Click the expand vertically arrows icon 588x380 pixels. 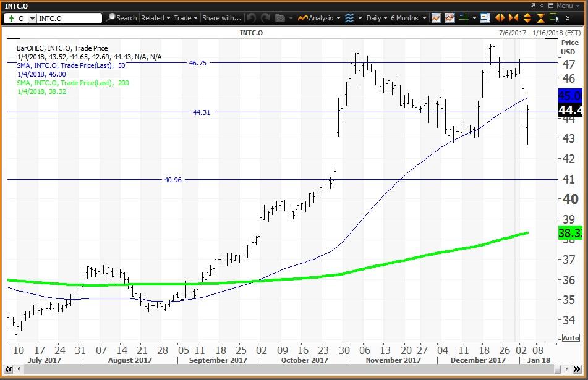527,18
